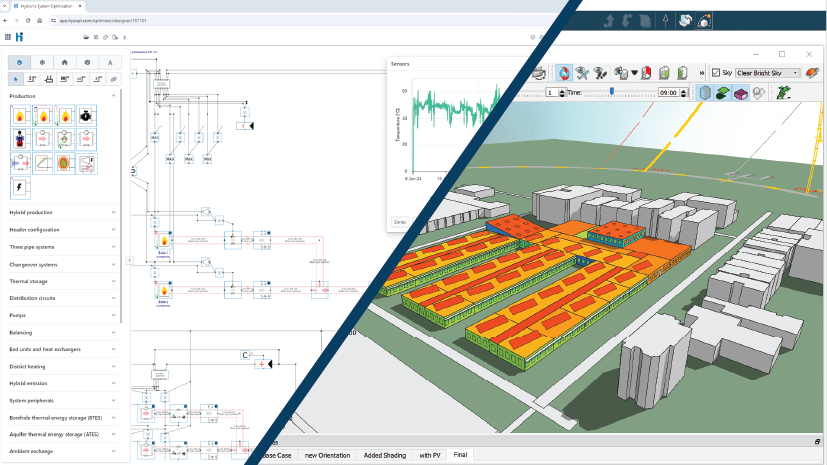
Task: Go to browser home page
Action: [x=40, y=21]
